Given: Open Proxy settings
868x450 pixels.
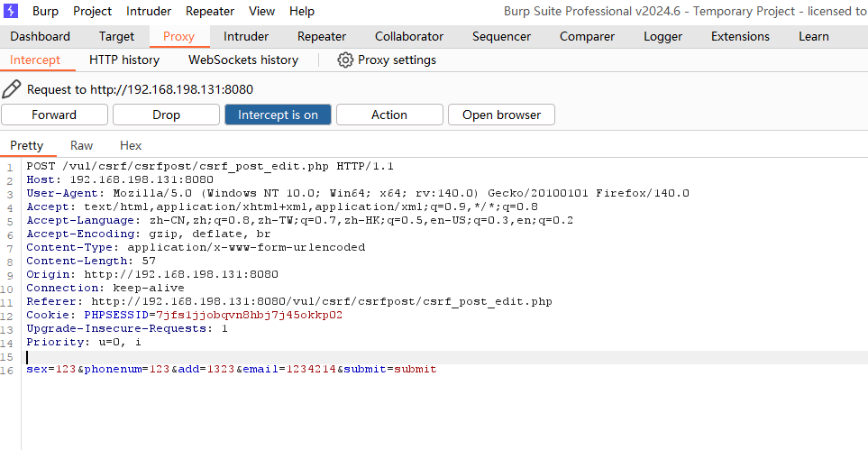Looking at the screenshot, I should click(387, 60).
